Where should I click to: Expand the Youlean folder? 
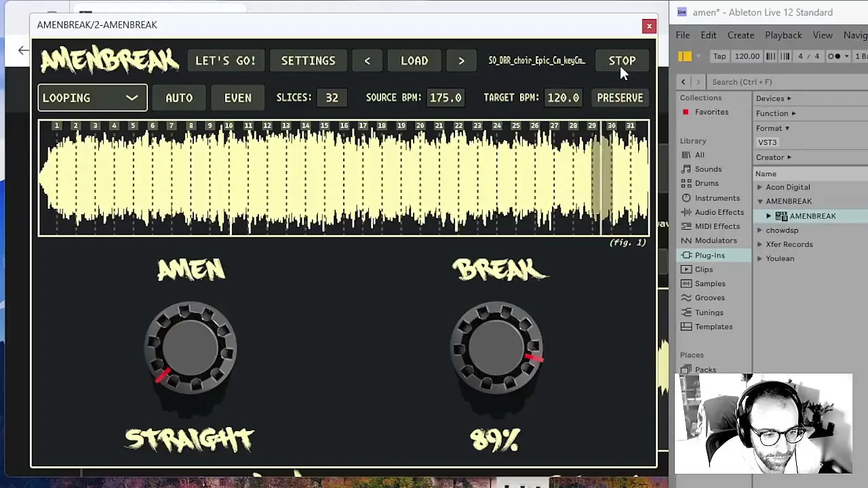pyautogui.click(x=759, y=258)
